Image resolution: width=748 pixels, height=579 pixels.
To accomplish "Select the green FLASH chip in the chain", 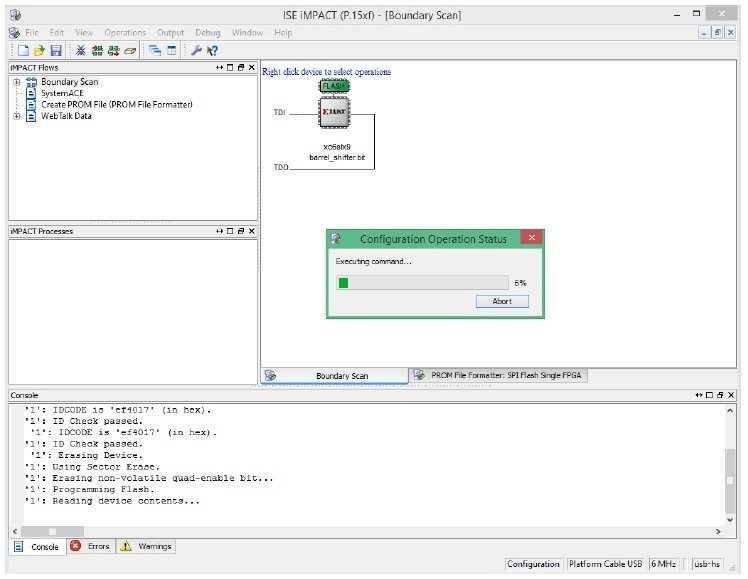I will (334, 86).
